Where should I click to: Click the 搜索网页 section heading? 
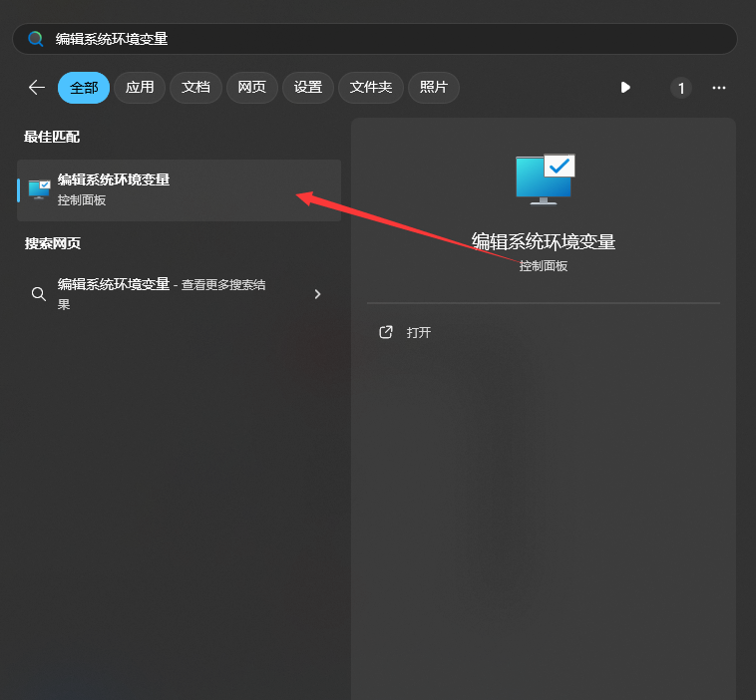[x=53, y=243]
